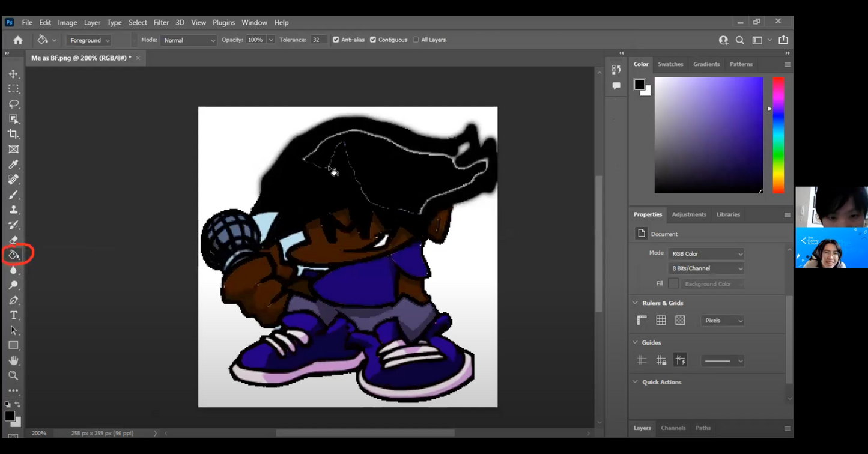Activate the Paint Bucket tool
This screenshot has height=454, width=868.
[x=13, y=255]
